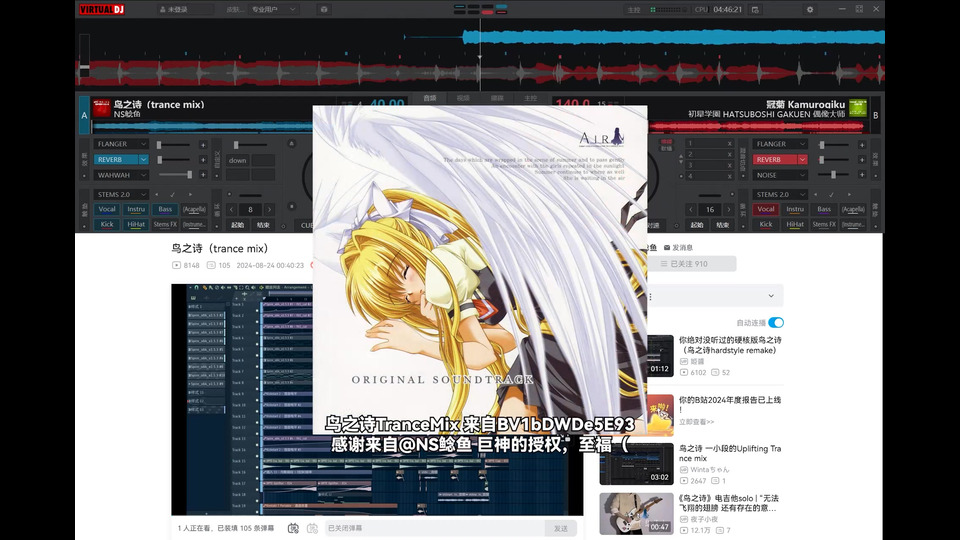Toggle deck B Kick stem
The width and height of the screenshot is (960, 540).
point(766,225)
